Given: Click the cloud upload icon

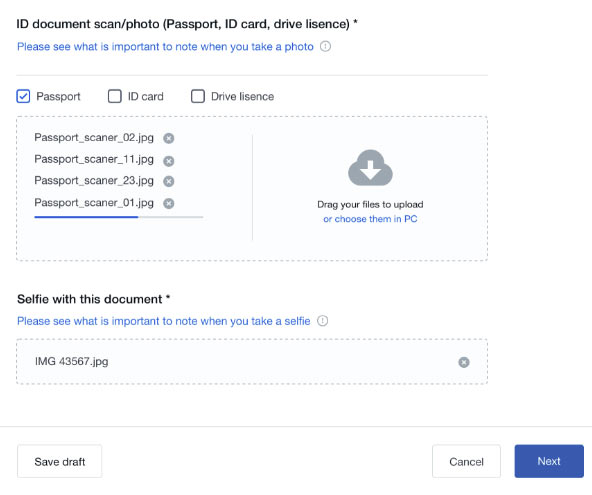Looking at the screenshot, I should [370, 168].
